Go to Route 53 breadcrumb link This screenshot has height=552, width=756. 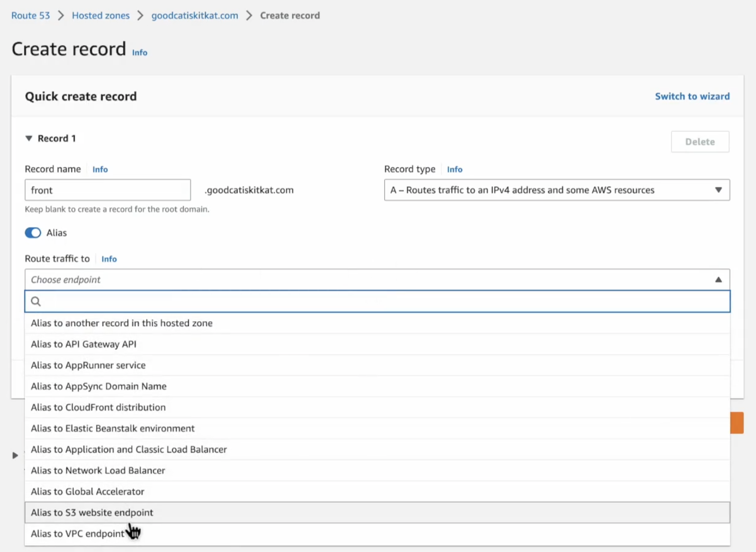pos(30,15)
